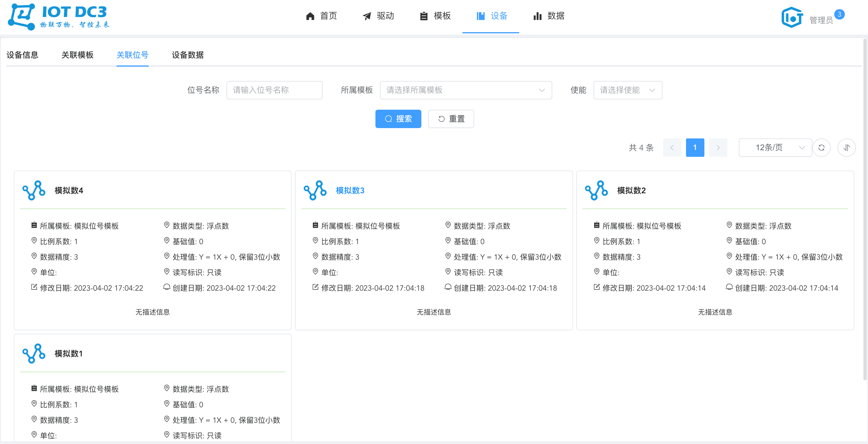Click the 模拟数3 point icon graphic
Image resolution: width=868 pixels, height=444 pixels.
point(315,190)
